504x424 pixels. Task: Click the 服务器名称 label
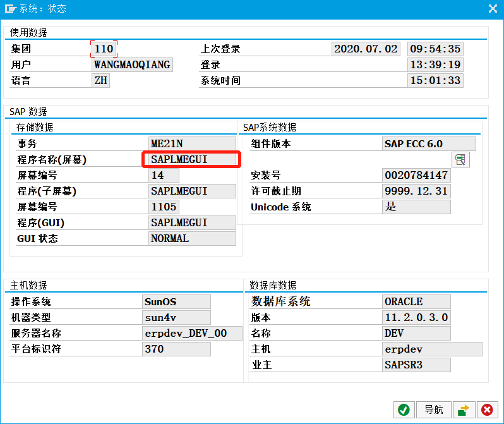pos(36,333)
